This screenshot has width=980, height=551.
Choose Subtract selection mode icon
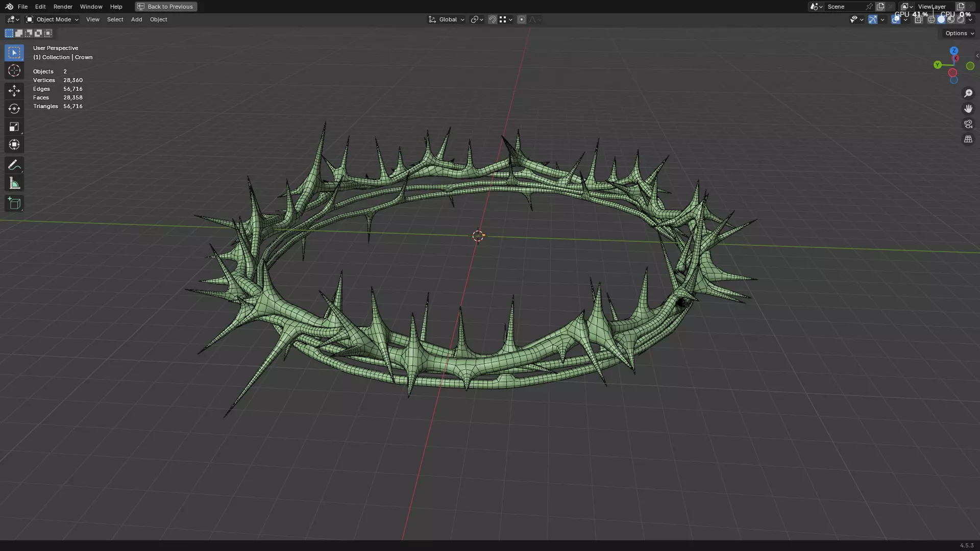(x=29, y=33)
